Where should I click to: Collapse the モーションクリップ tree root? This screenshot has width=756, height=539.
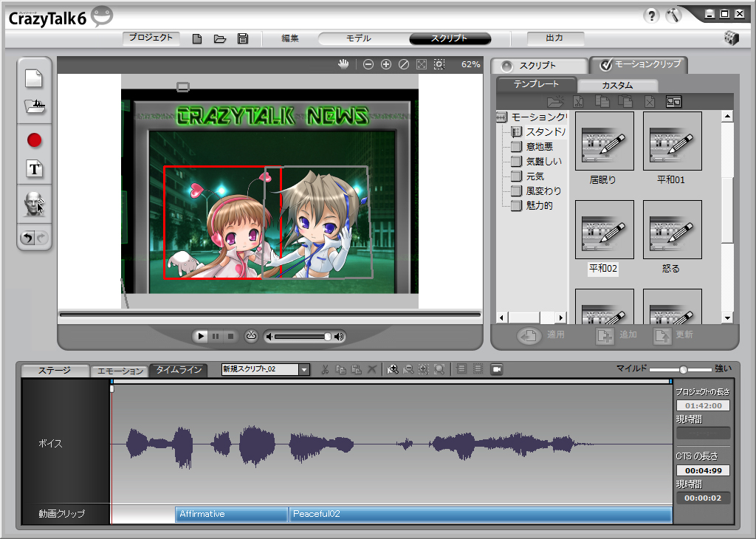pyautogui.click(x=501, y=117)
